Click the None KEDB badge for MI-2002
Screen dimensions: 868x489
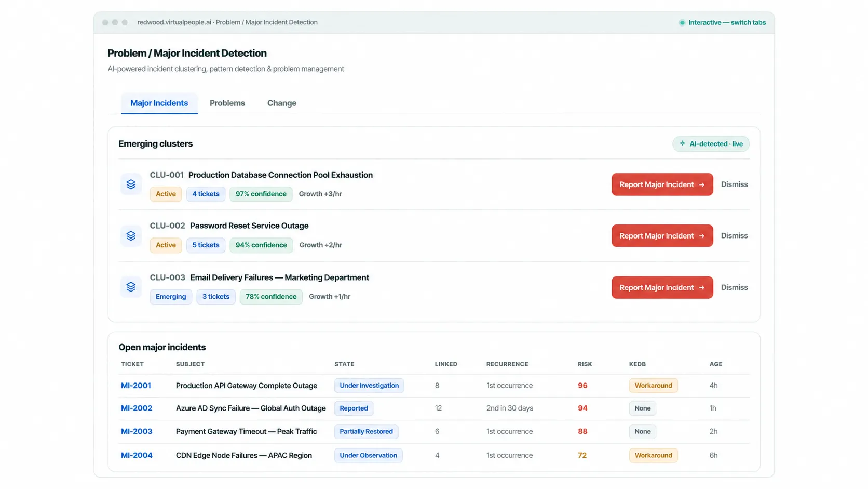[x=642, y=408]
